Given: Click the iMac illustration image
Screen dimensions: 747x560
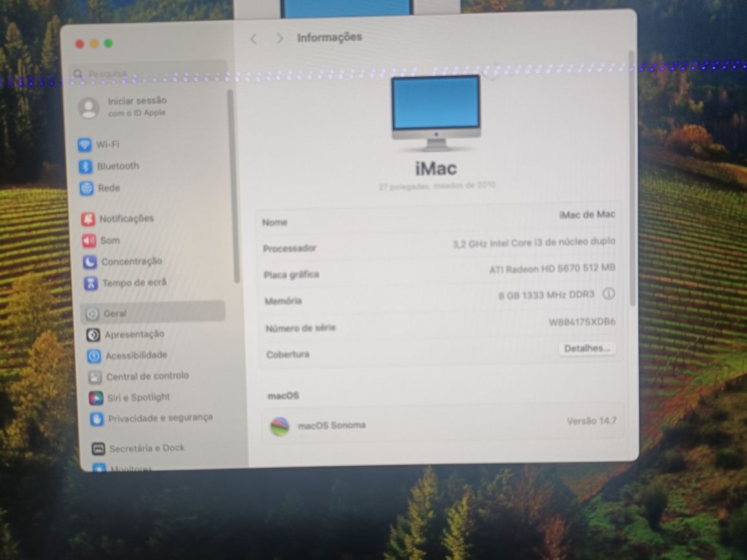Looking at the screenshot, I should pyautogui.click(x=436, y=114).
